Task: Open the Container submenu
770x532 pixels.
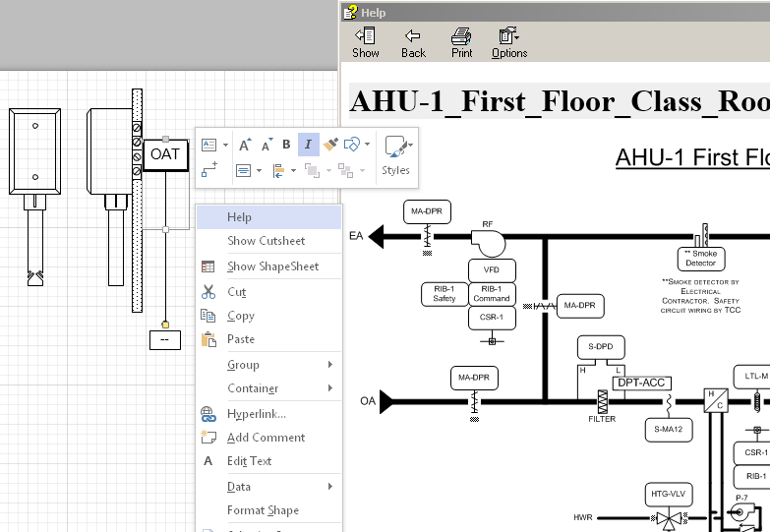Action: point(269,388)
